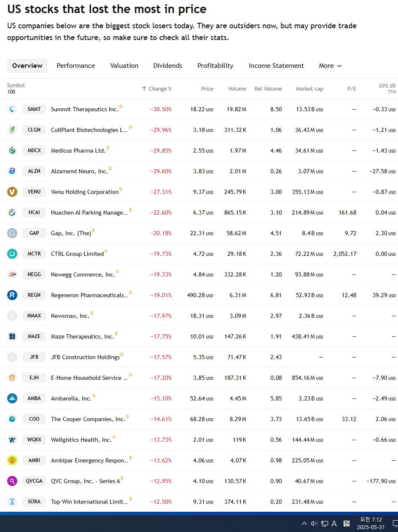This screenshot has width=398, height=532.
Task: Open the QVCGA ticker symbol
Action: pyautogui.click(x=34, y=481)
